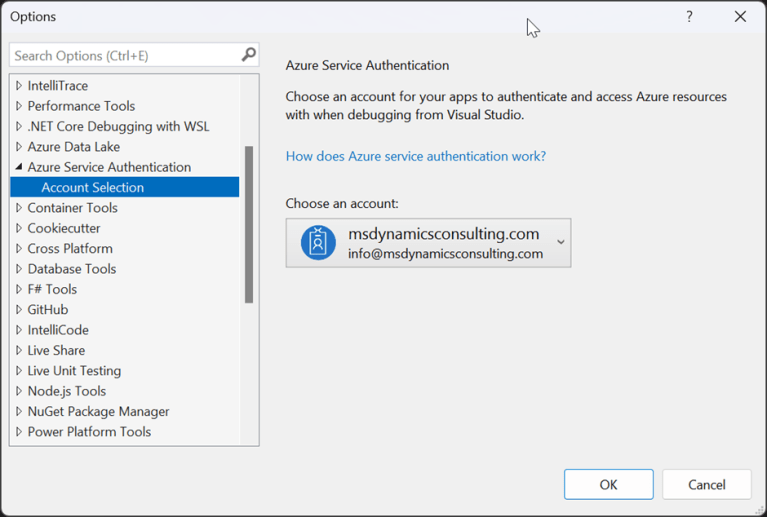Expand the IntelliCode node arrow
Image resolution: width=767 pixels, height=517 pixels.
[19, 330]
